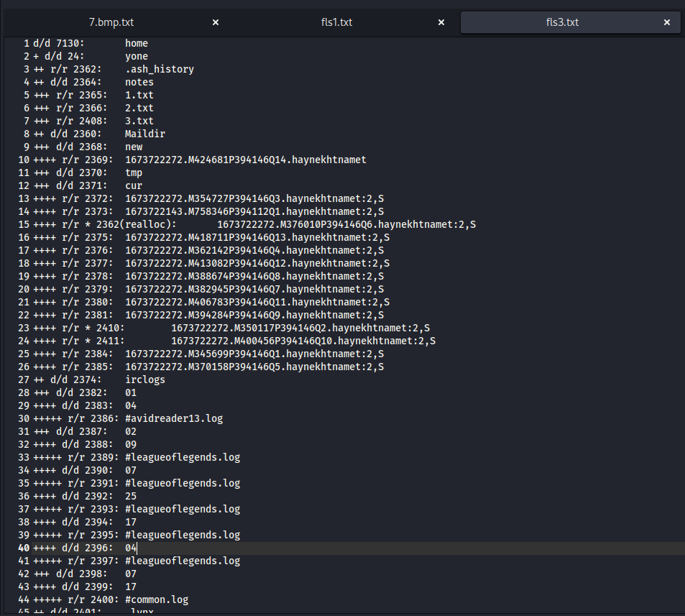
Task: Click the #common.log file entry
Action: click(156, 599)
